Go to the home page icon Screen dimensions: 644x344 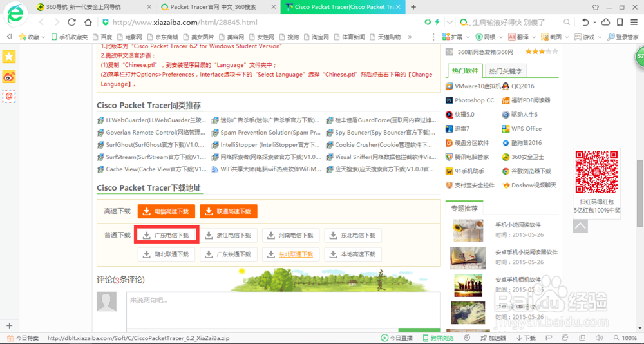(88, 22)
